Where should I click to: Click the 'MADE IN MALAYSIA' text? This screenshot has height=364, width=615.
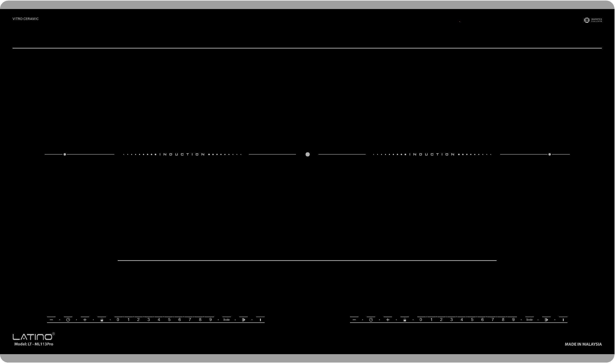click(x=583, y=344)
